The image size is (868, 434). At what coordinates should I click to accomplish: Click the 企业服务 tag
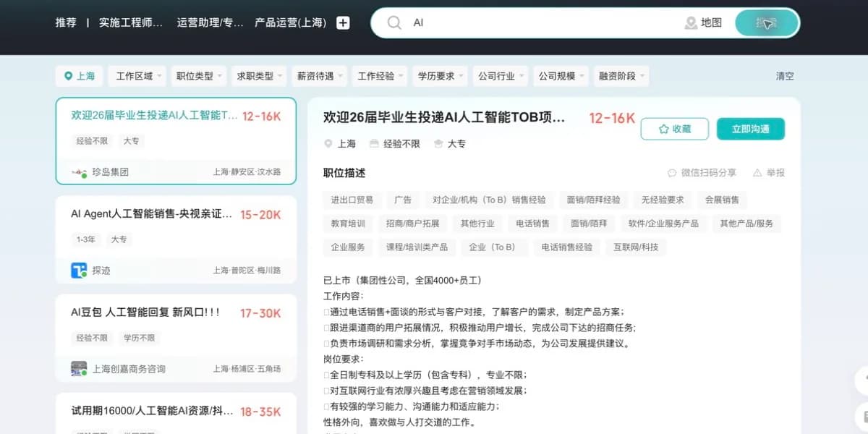click(348, 247)
